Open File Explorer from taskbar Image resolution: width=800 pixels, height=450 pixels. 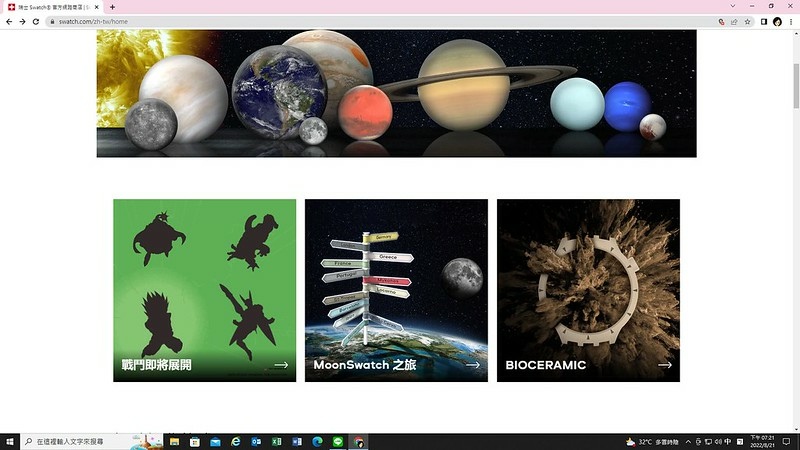pyautogui.click(x=174, y=441)
